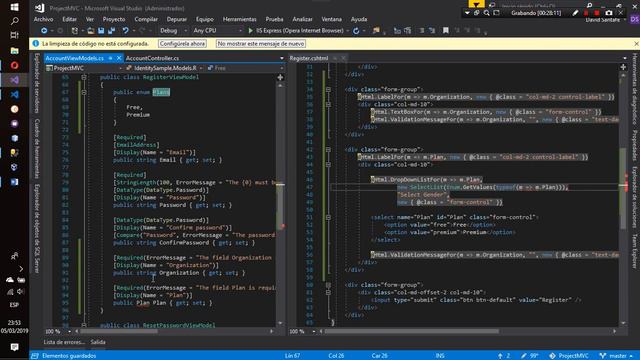Open Windows taskbar search

pyautogui.click(x=14, y=21)
